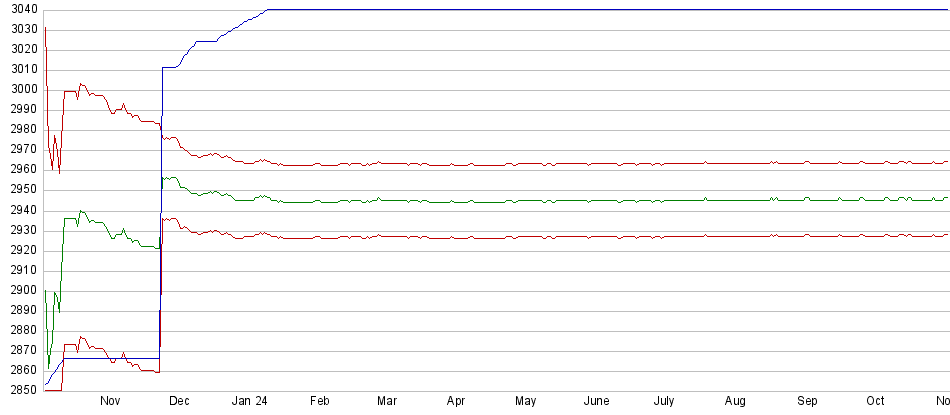Click the flat top line above Aug
Image resolution: width=950 pixels, height=415 pixels.
735,9
